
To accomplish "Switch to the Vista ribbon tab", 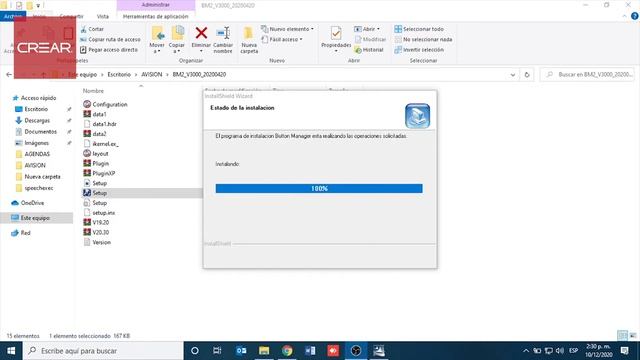I will pyautogui.click(x=103, y=16).
